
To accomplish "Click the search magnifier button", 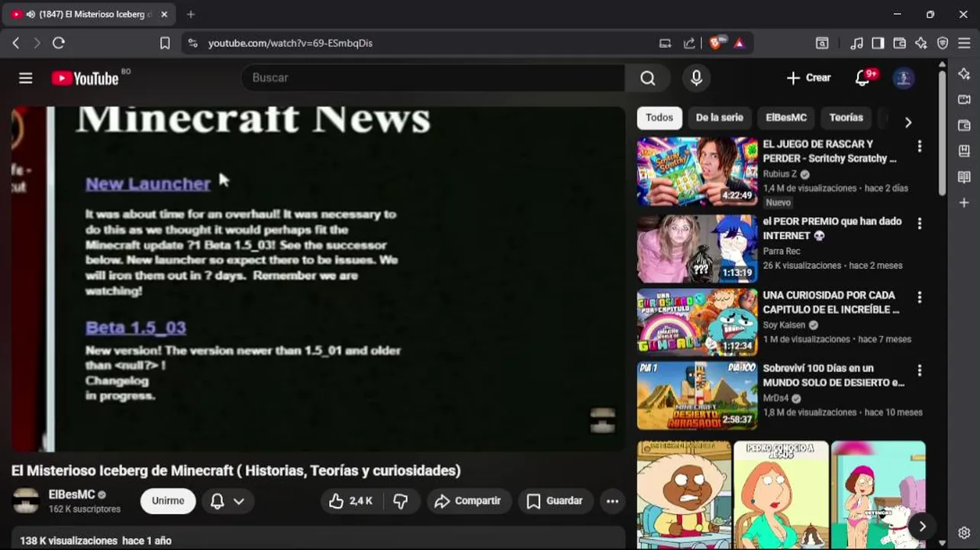I will pyautogui.click(x=648, y=78).
